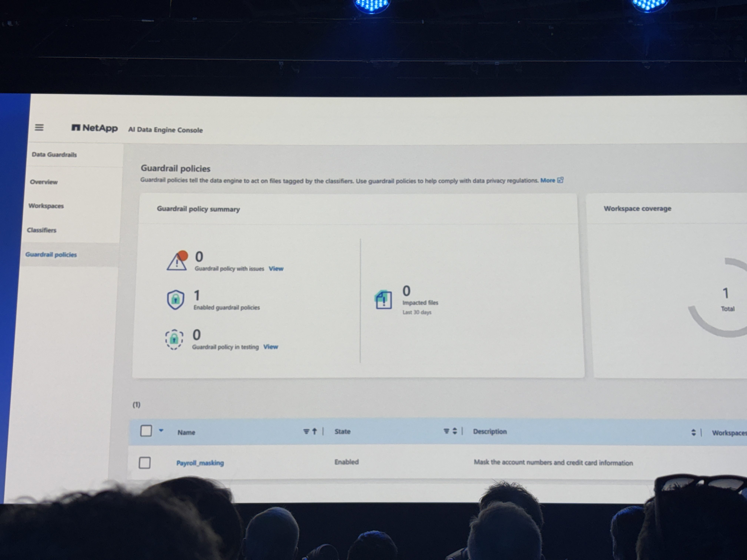
Task: Open the Payroll_masking policy link
Action: (x=200, y=463)
